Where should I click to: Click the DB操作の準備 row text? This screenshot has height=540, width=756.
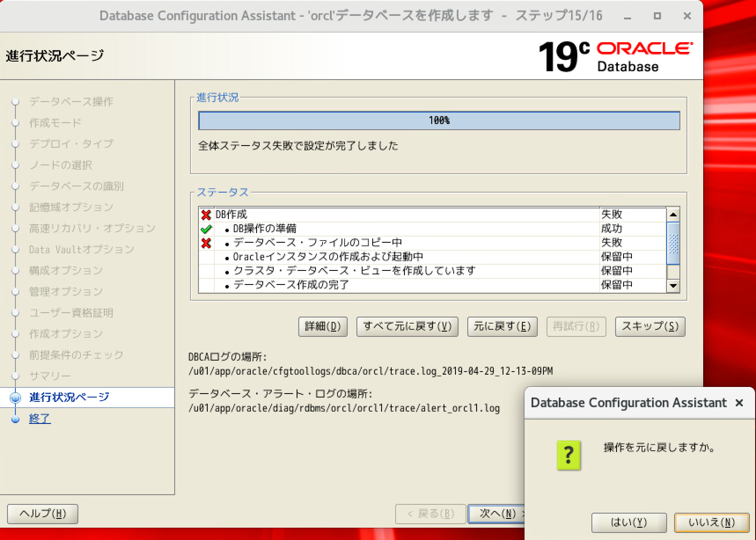point(264,229)
